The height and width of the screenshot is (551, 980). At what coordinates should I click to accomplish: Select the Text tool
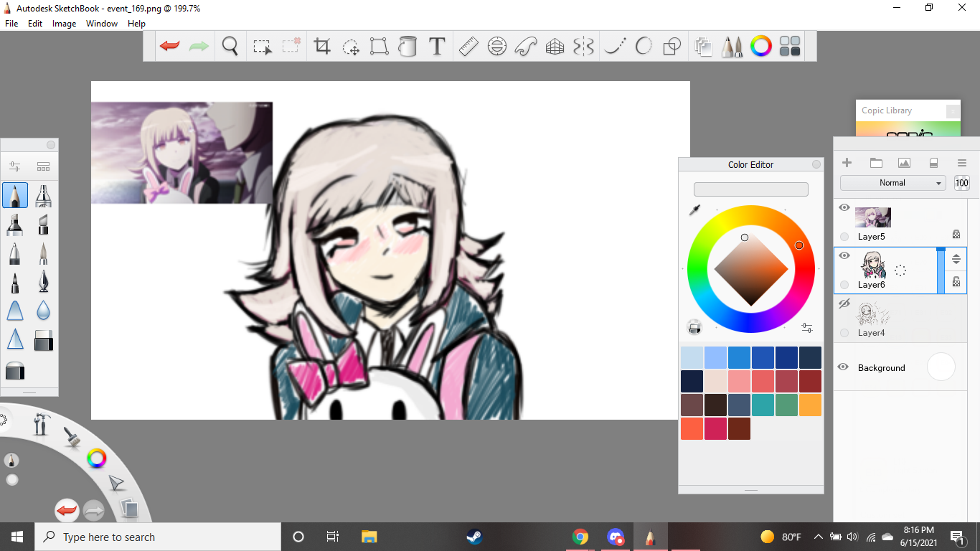(437, 47)
